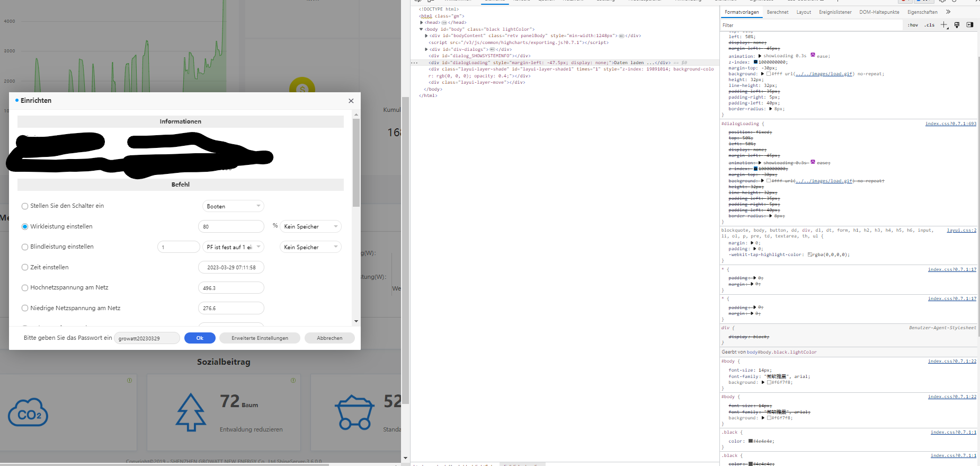The image size is (980, 466).
Task: Click the page scrollbar down arrow
Action: click(405, 458)
